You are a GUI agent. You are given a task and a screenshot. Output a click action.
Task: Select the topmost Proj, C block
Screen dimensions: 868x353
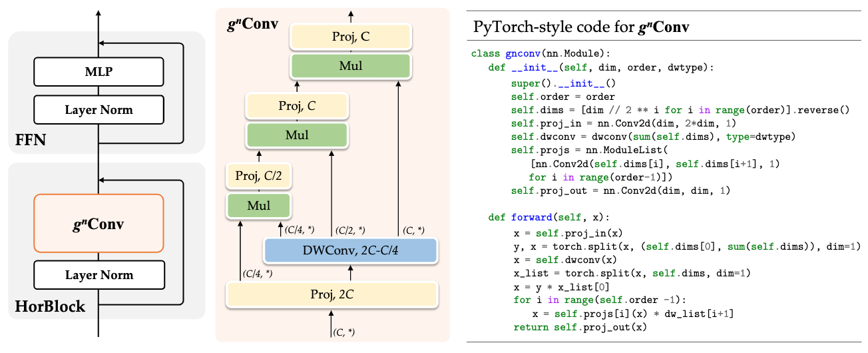[351, 38]
